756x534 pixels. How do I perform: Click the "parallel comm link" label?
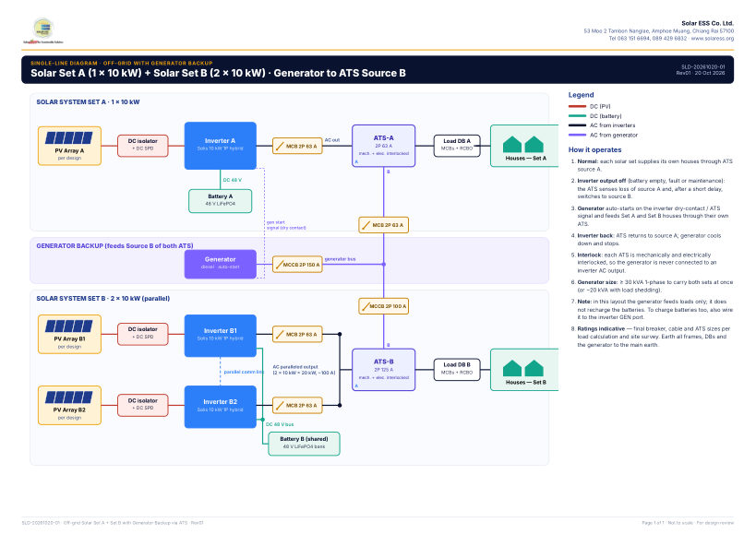244,372
